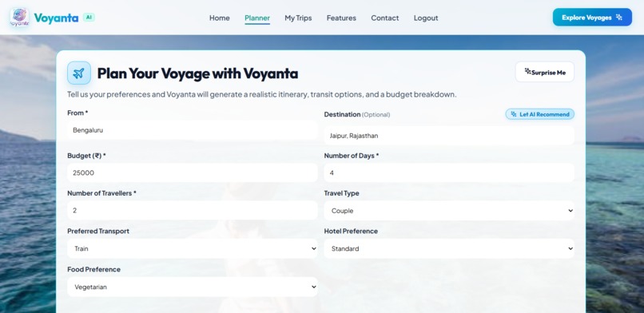The image size is (644, 313).
Task: Click the Budget field showing 25000
Action: pyautogui.click(x=193, y=172)
